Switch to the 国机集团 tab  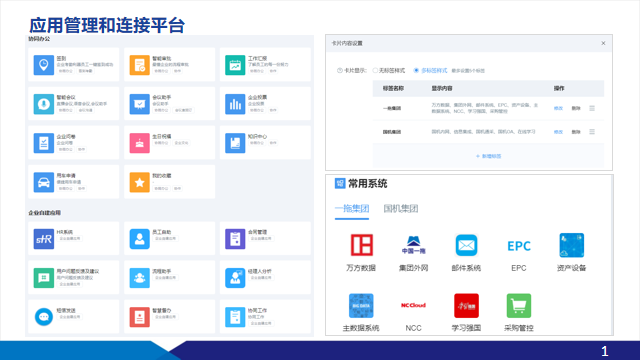401,209
